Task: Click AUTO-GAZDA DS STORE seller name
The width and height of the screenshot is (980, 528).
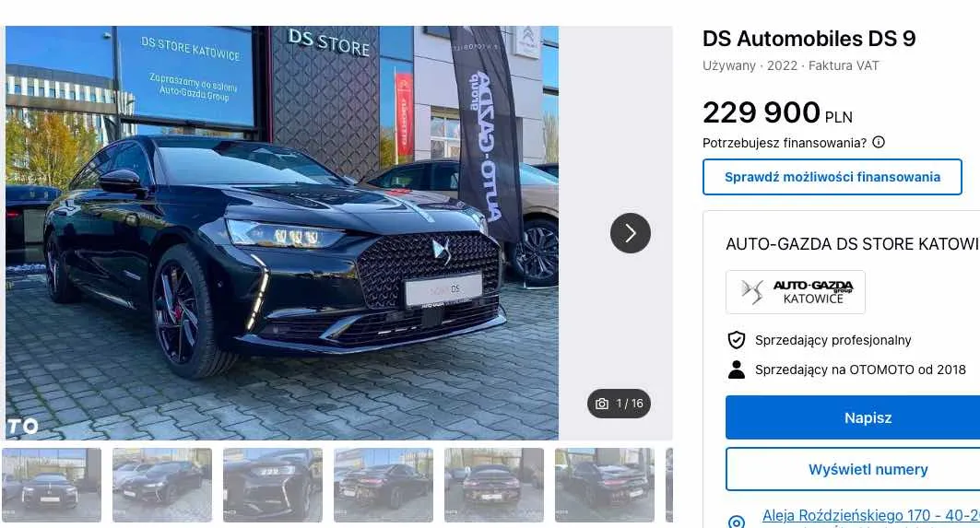Action: (853, 243)
